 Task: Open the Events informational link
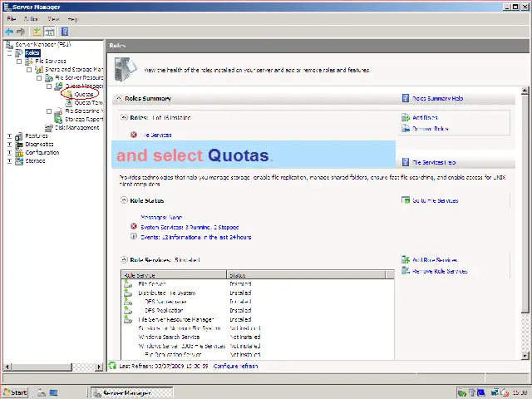click(196, 237)
